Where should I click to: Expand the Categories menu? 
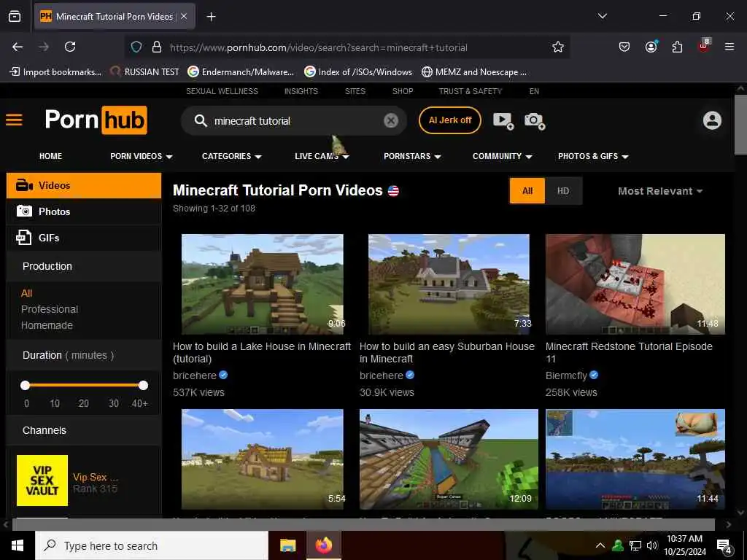(231, 156)
